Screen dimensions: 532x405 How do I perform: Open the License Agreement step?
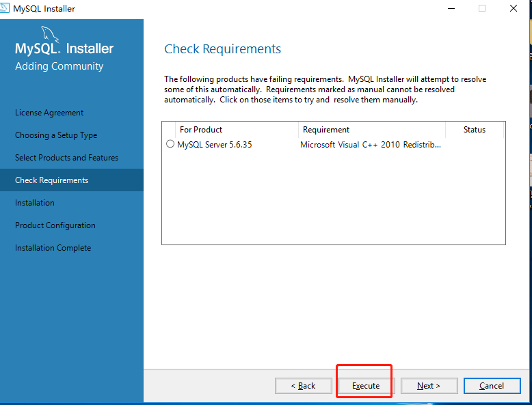[49, 113]
